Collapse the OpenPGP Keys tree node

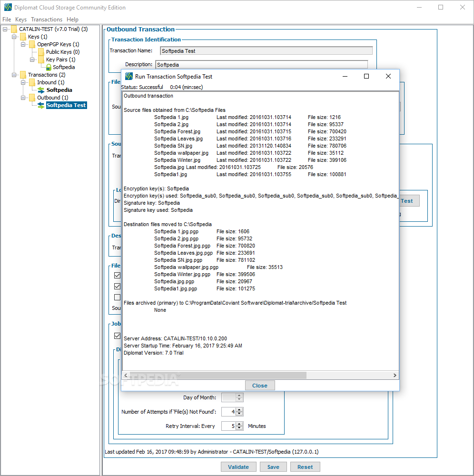point(23,44)
